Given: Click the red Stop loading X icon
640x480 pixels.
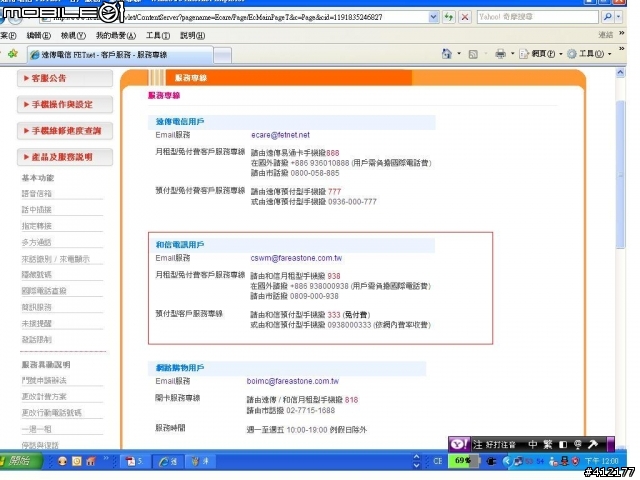Looking at the screenshot, I should pos(464,17).
